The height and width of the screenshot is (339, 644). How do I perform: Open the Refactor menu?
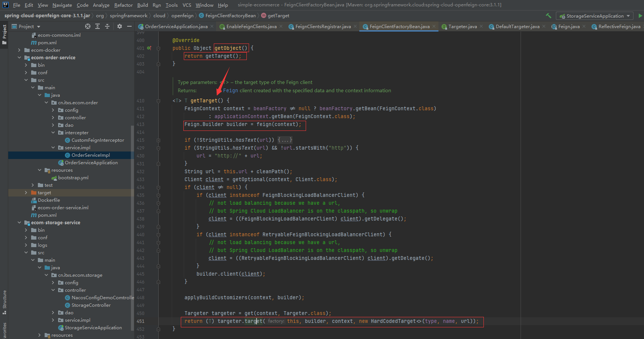pyautogui.click(x=123, y=5)
